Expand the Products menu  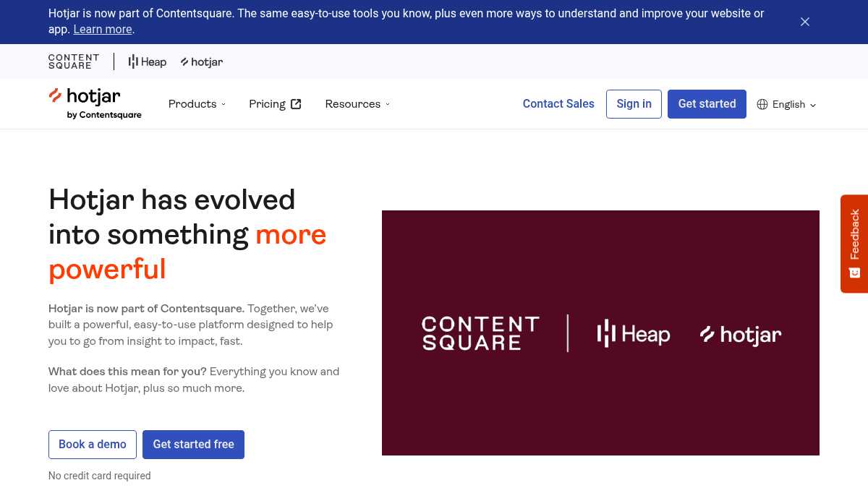click(197, 104)
